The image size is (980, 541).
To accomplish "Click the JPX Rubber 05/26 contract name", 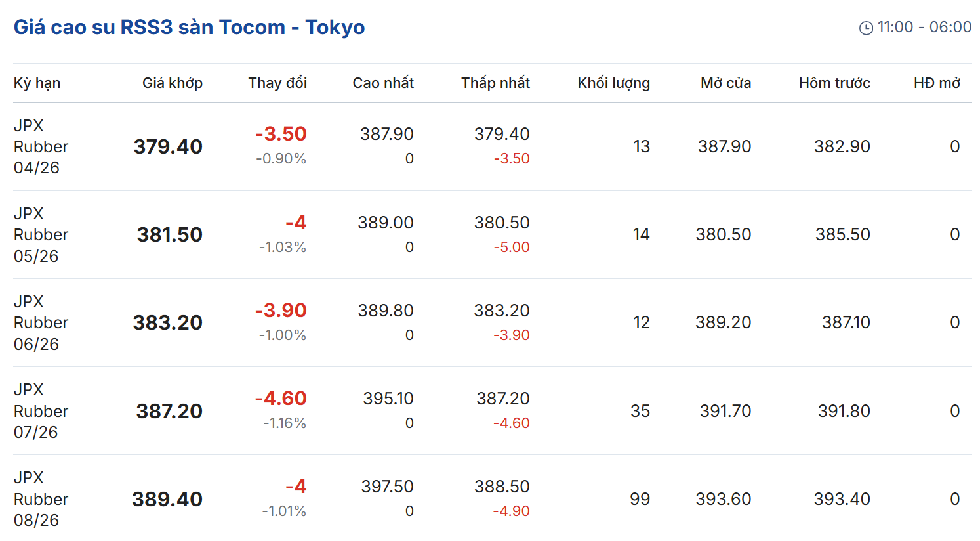I will [41, 234].
